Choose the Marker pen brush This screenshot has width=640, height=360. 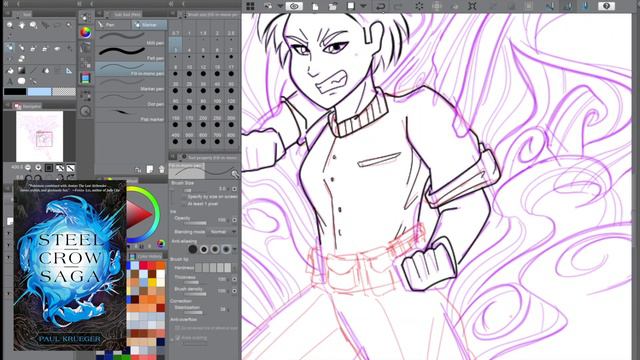click(x=130, y=84)
